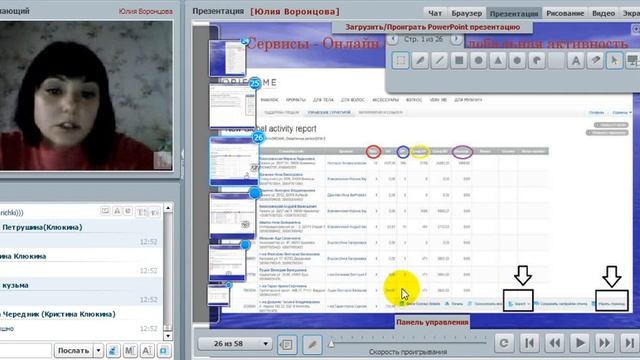
Task: Toggle the marker drawing button in bottom bar
Action: (312, 344)
